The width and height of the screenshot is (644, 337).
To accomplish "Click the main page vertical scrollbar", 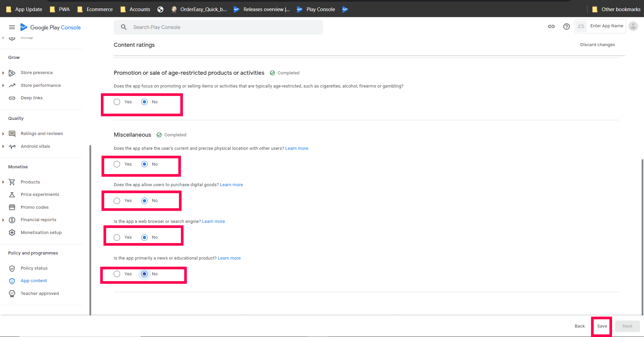I will (x=642, y=237).
